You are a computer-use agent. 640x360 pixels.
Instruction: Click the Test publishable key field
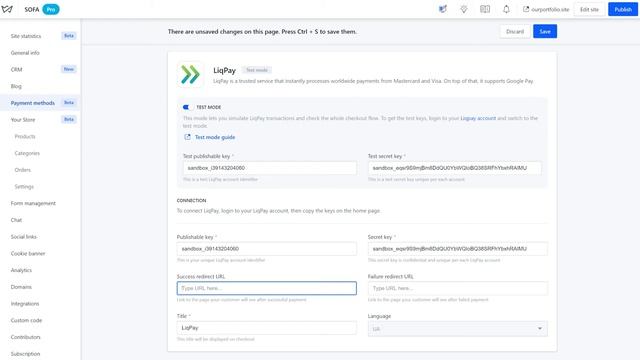click(x=269, y=168)
